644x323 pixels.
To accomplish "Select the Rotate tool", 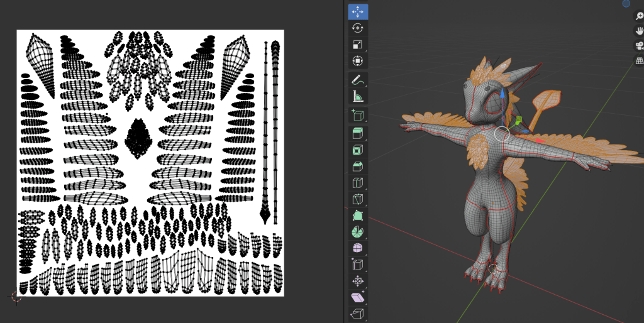I will (358, 28).
